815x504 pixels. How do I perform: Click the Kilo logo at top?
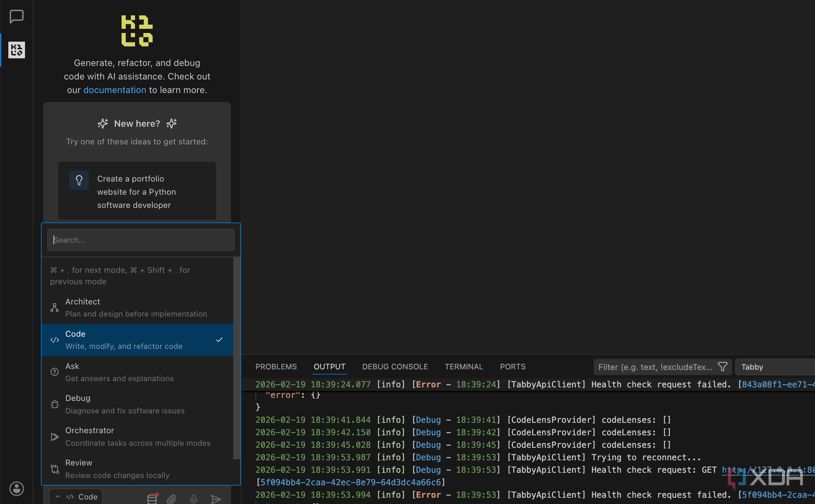(x=137, y=31)
